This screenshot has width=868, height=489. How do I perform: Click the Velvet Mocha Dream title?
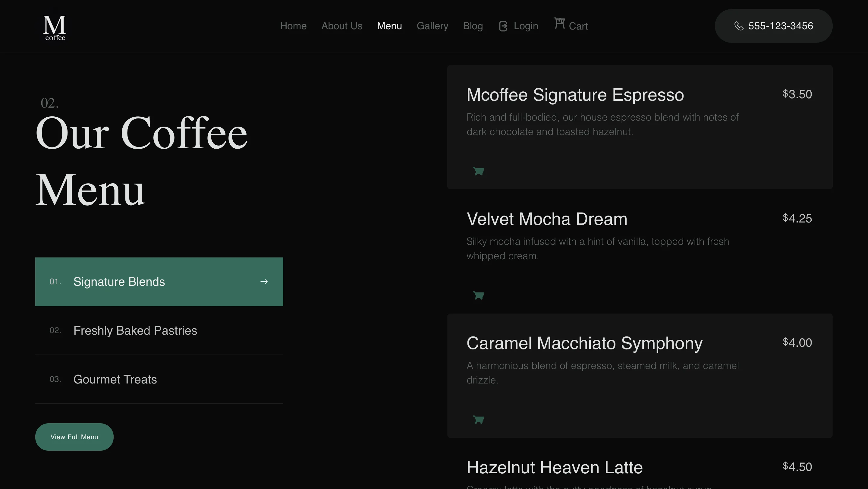(546, 219)
